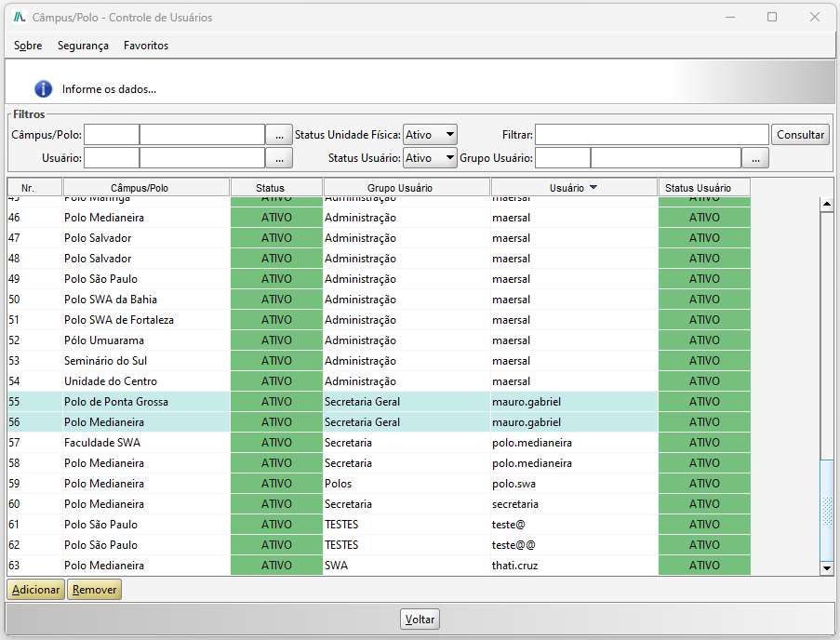Click the vertical scrollbar thumb
This screenshot has height=640, width=840.
(827, 511)
